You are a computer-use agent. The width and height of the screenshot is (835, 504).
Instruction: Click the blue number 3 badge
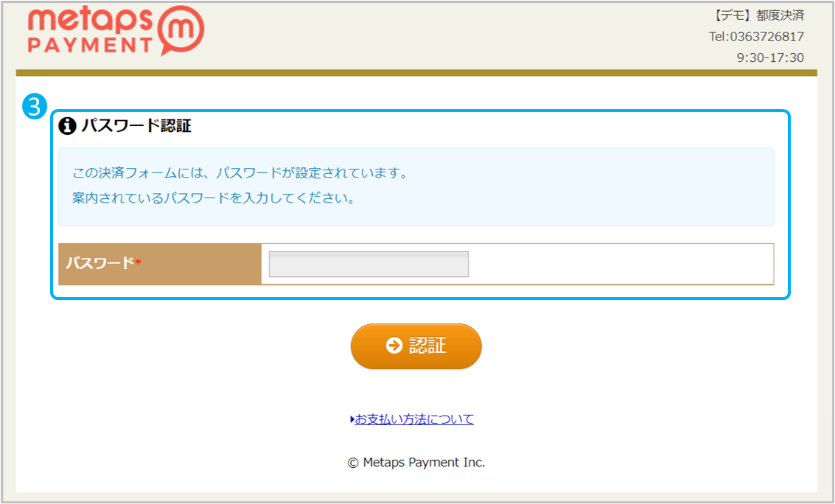[x=35, y=106]
